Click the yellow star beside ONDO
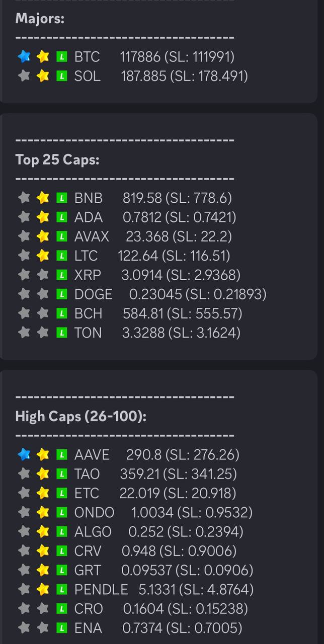 tap(43, 512)
